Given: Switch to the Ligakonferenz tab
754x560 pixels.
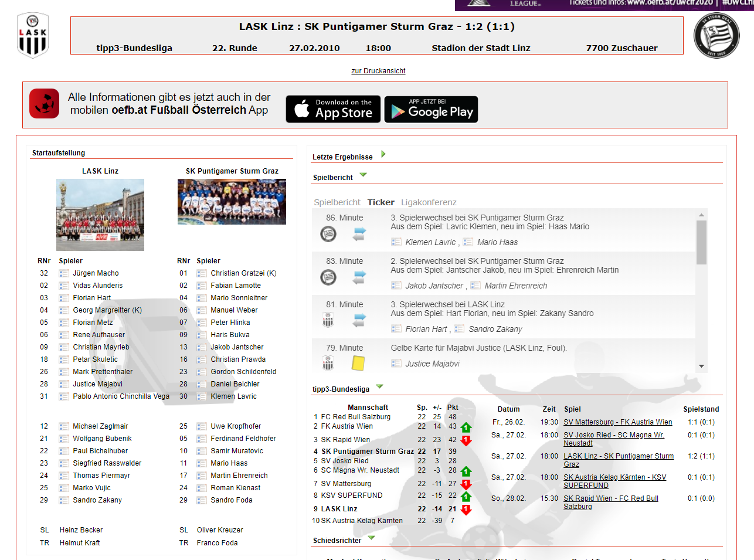Looking at the screenshot, I should (x=429, y=202).
